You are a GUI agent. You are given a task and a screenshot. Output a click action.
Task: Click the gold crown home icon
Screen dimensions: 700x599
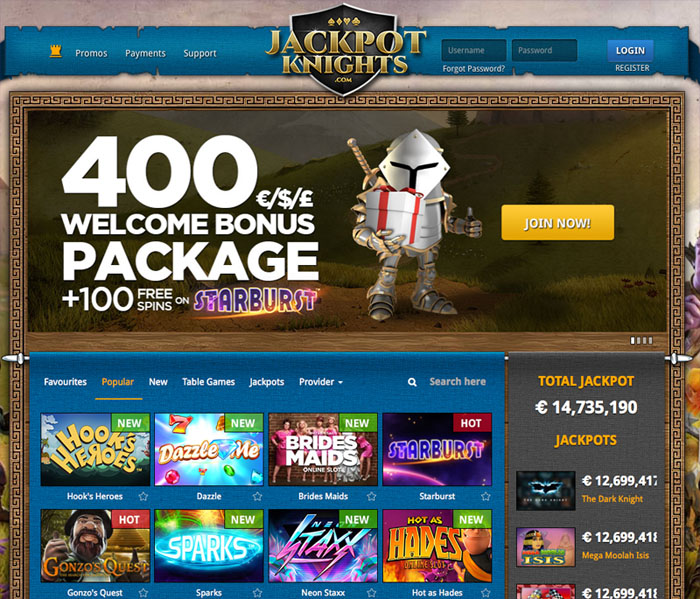coord(55,51)
